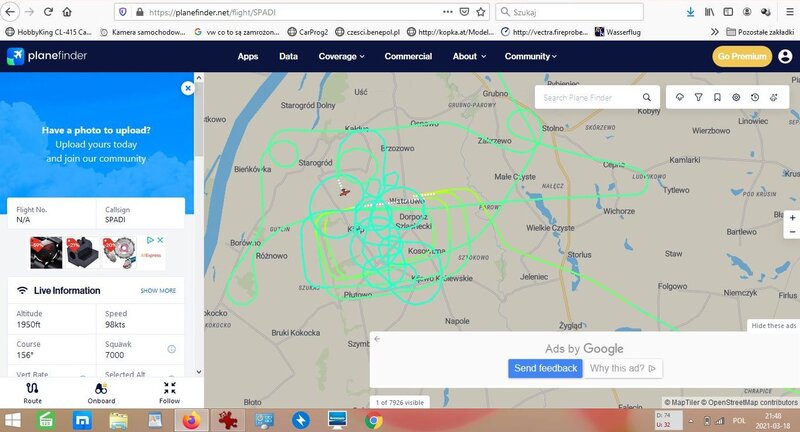Click Why this ad? button

pyautogui.click(x=622, y=368)
